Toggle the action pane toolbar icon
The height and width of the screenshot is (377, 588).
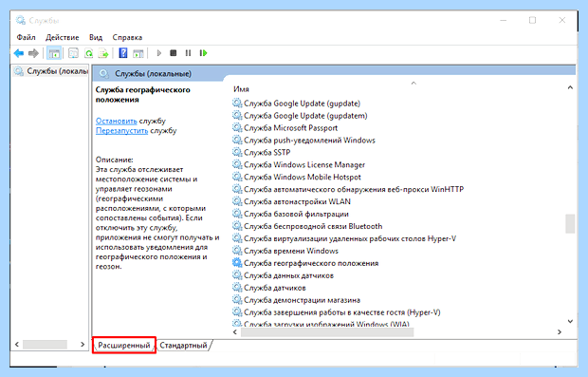(138, 53)
